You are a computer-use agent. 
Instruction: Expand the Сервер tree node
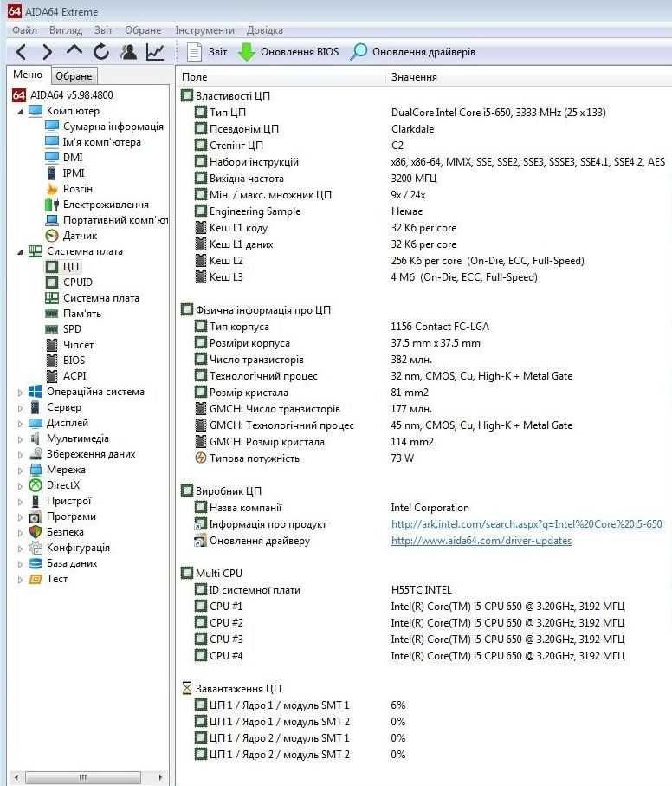tap(20, 408)
